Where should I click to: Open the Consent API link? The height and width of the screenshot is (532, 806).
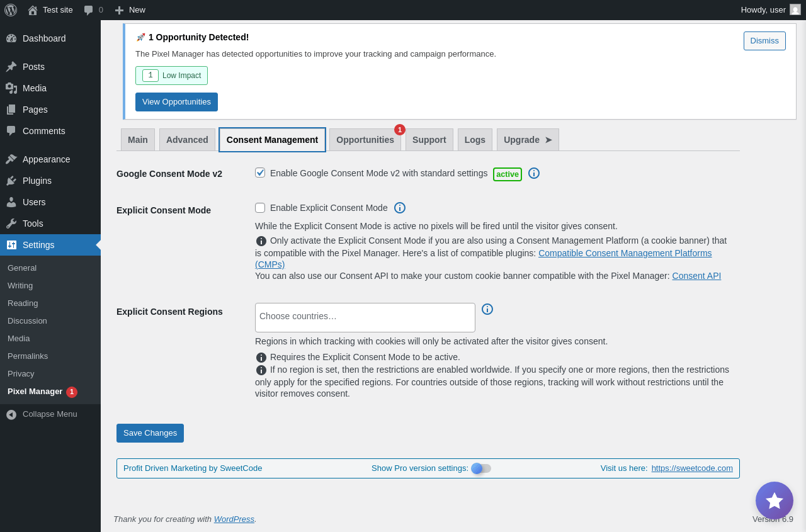pos(696,276)
